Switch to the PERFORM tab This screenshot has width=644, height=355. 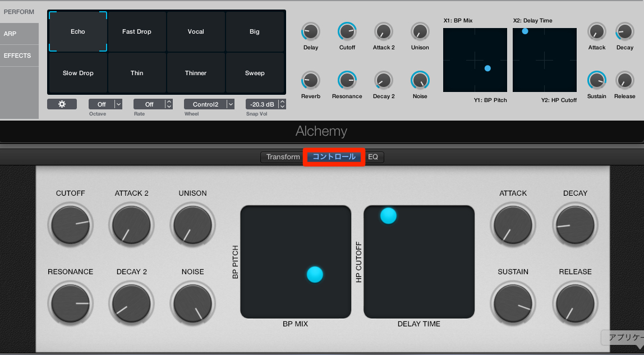tap(19, 12)
